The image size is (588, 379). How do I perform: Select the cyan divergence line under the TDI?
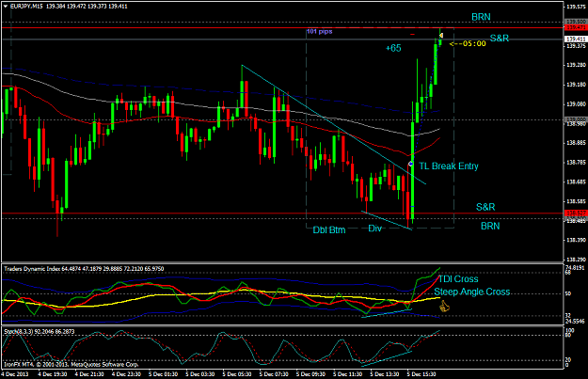pyautogui.click(x=387, y=313)
